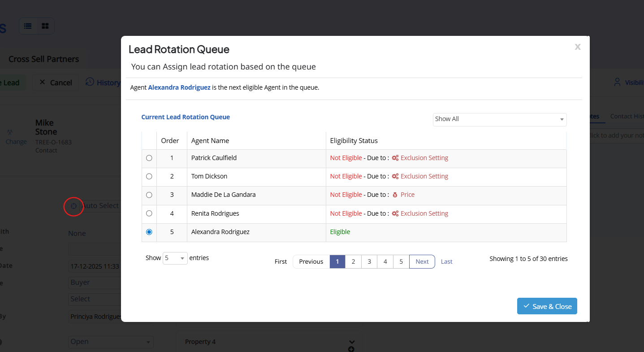Click the Auto Select crosshair icon
Viewport: 644px width, 352px height.
coord(74,206)
